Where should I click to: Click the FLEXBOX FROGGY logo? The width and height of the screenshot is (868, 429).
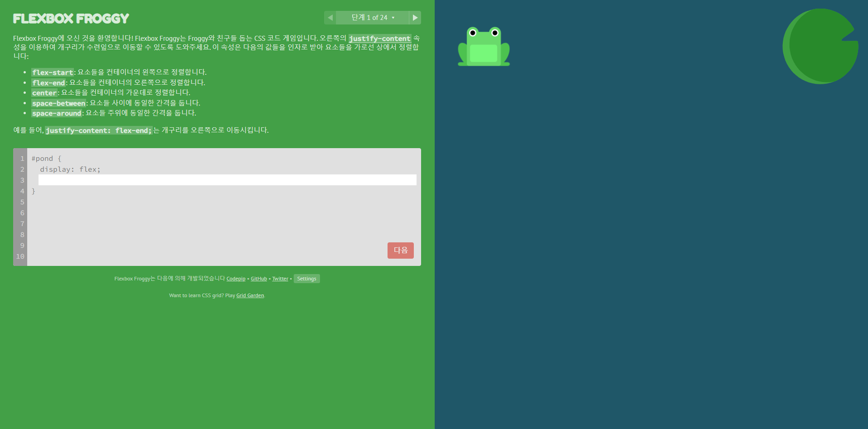pos(71,19)
